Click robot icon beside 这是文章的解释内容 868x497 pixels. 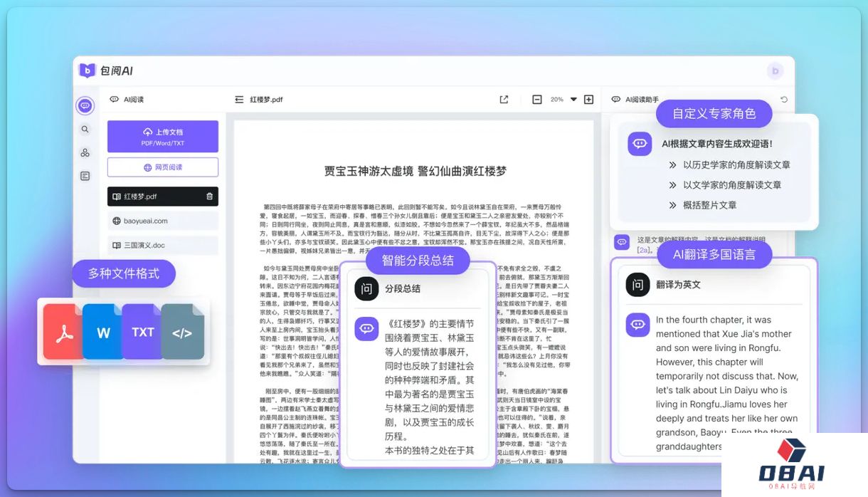[x=622, y=242]
